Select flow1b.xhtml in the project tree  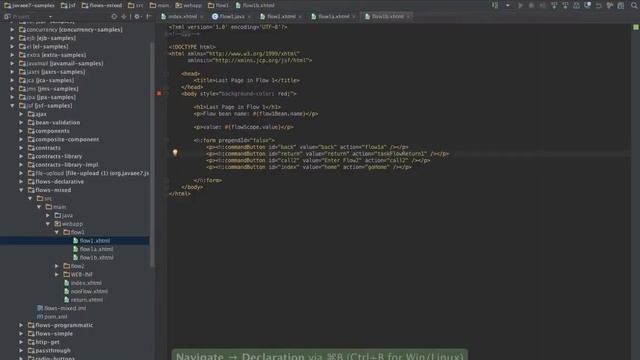click(93, 258)
